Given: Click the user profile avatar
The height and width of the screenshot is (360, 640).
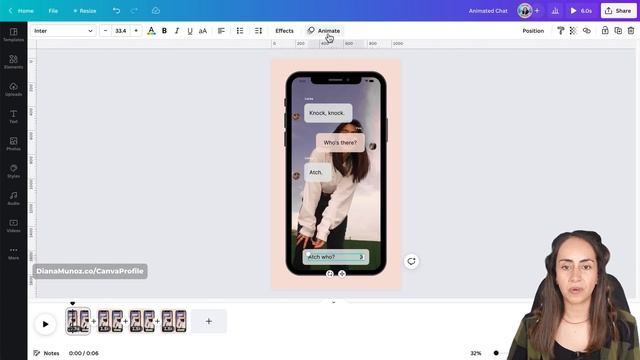Looking at the screenshot, I should 524,11.
